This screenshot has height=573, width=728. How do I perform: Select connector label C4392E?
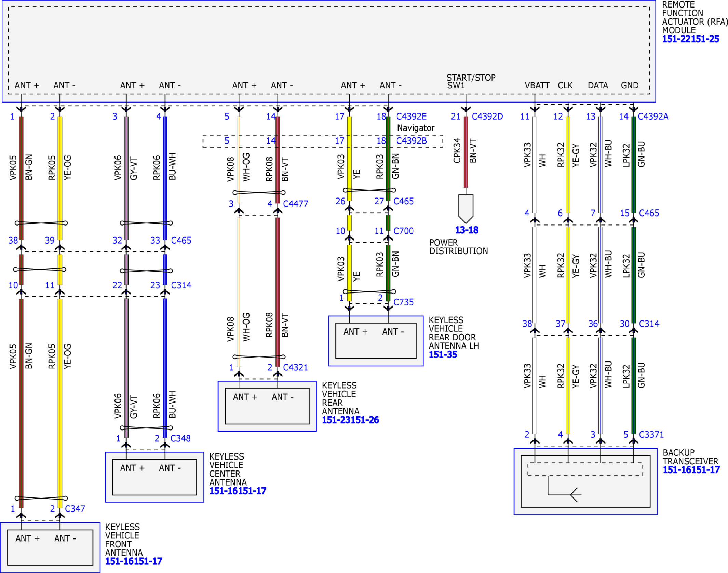411,117
